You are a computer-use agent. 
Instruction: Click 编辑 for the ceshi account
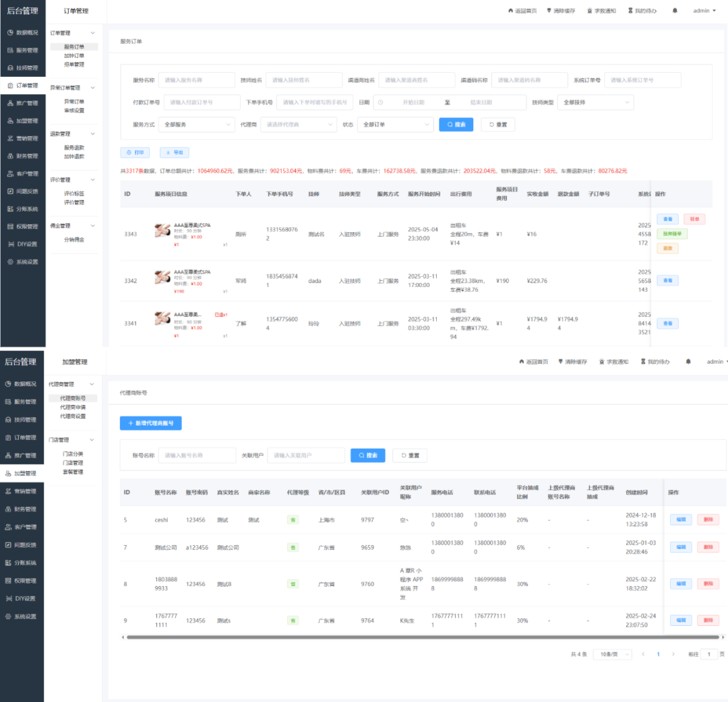[680, 519]
